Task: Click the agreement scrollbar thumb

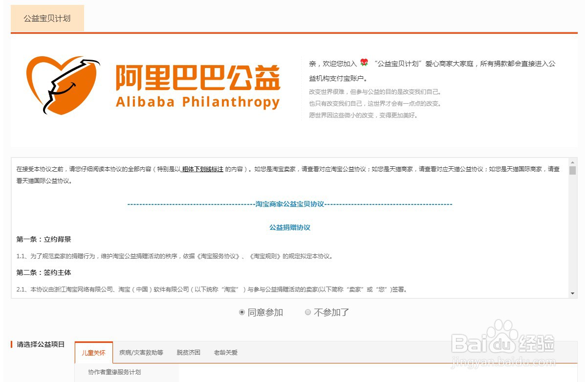Action: [573, 170]
